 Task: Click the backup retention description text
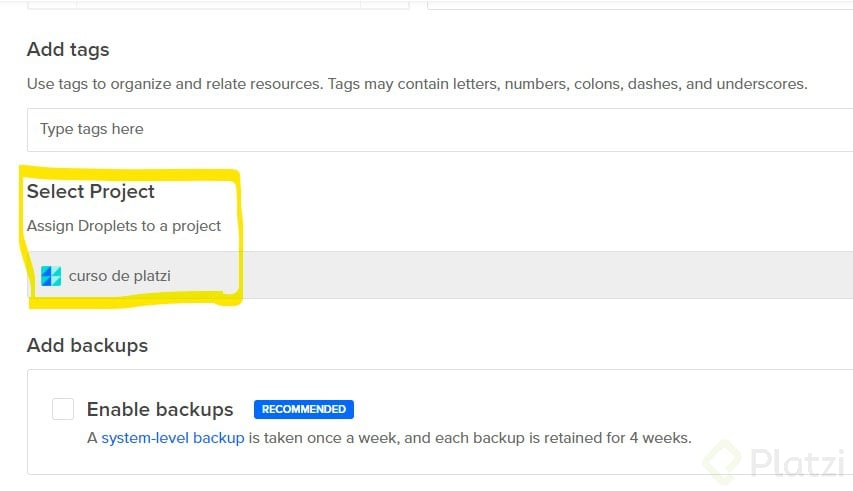[470, 437]
